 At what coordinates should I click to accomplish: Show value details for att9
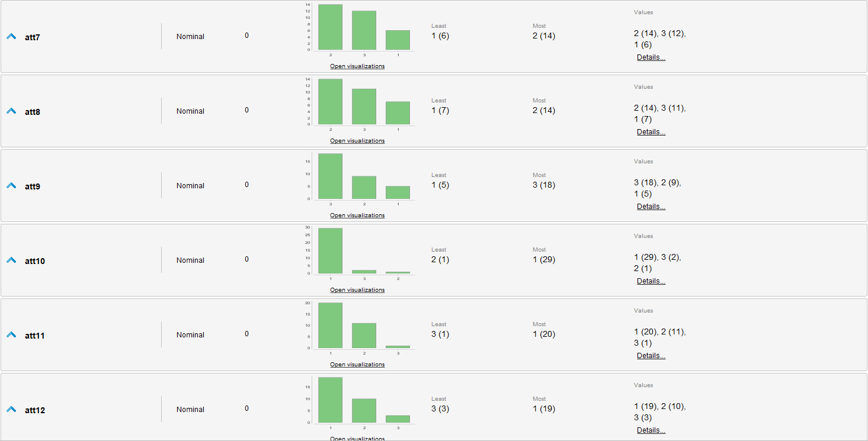coord(651,207)
